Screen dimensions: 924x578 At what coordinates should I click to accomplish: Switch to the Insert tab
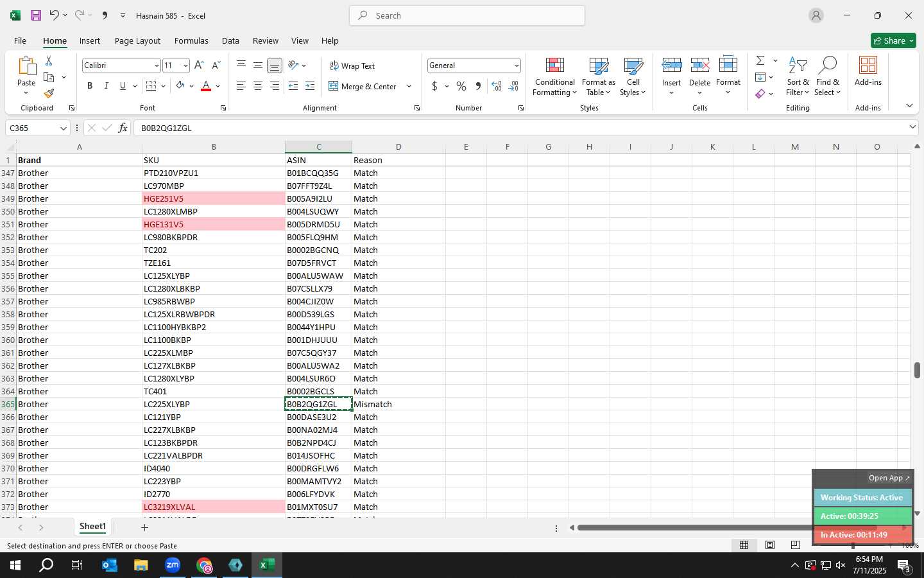pos(90,40)
